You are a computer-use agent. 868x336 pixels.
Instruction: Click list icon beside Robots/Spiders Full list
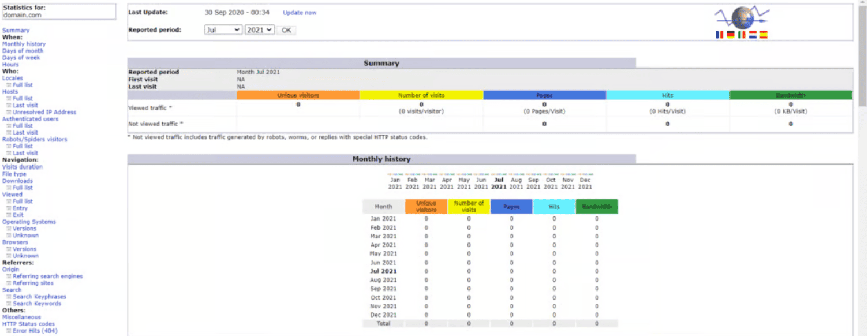(9, 147)
